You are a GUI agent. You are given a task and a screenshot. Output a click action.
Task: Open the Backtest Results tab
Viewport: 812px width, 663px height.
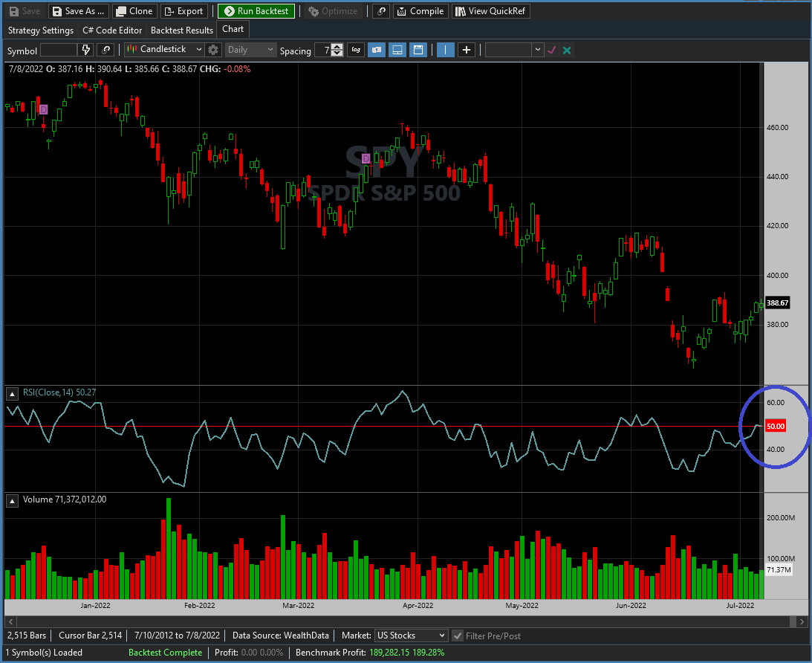point(182,30)
